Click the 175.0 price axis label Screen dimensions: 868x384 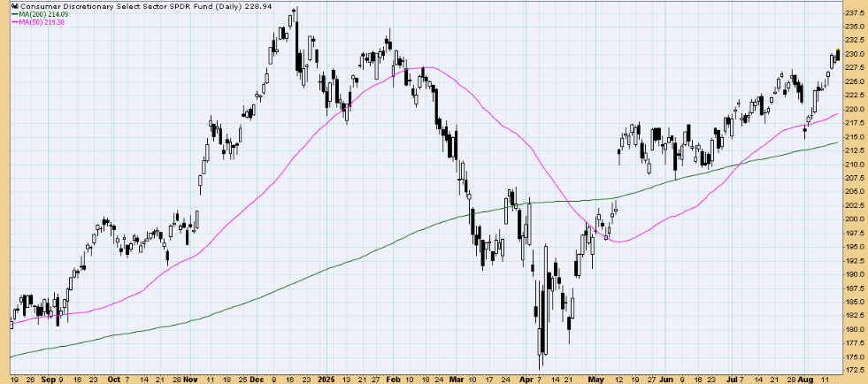[x=855, y=357]
